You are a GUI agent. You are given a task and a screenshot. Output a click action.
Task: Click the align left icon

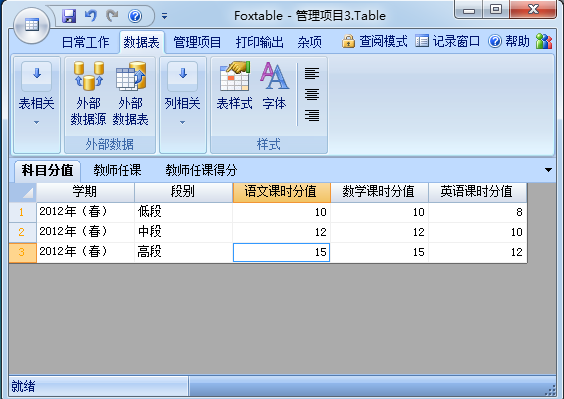pyautogui.click(x=311, y=73)
